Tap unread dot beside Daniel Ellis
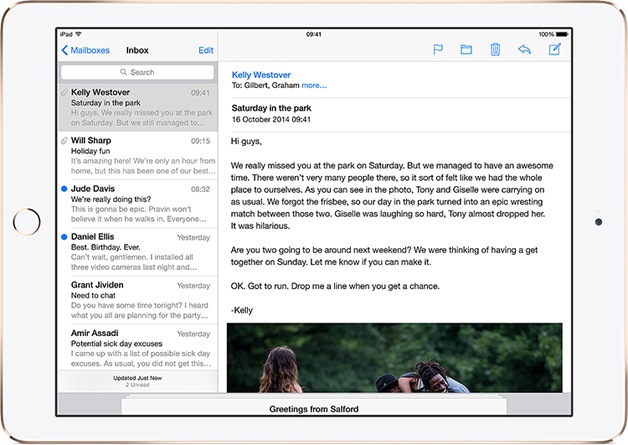This screenshot has height=445, width=628. pyautogui.click(x=64, y=237)
